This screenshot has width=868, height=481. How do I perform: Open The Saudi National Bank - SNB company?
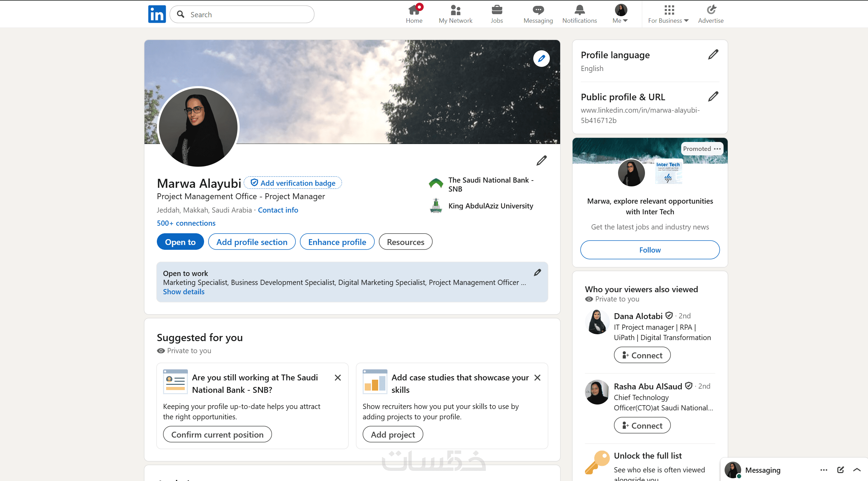(481, 184)
